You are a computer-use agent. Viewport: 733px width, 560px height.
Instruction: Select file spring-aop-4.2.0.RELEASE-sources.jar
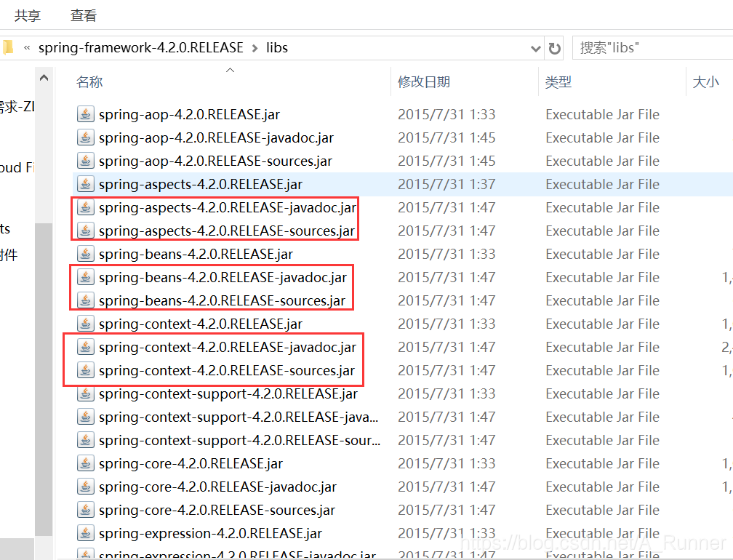(x=215, y=161)
